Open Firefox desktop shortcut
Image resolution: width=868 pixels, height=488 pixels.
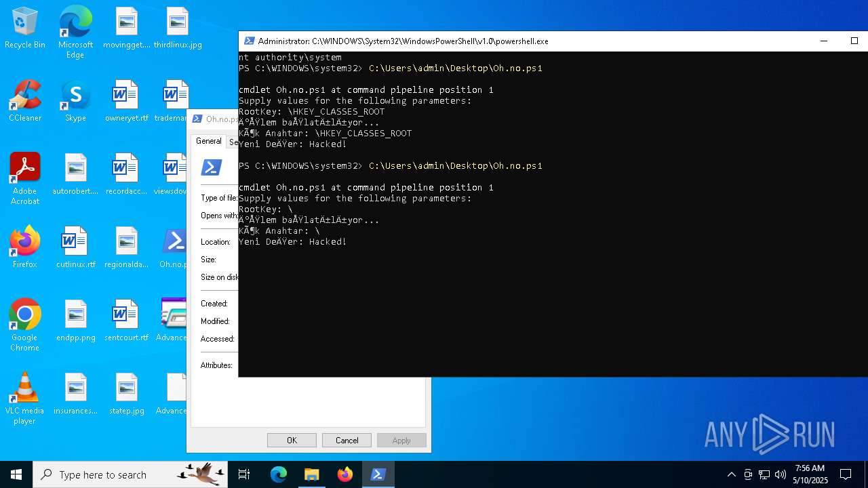coord(25,248)
